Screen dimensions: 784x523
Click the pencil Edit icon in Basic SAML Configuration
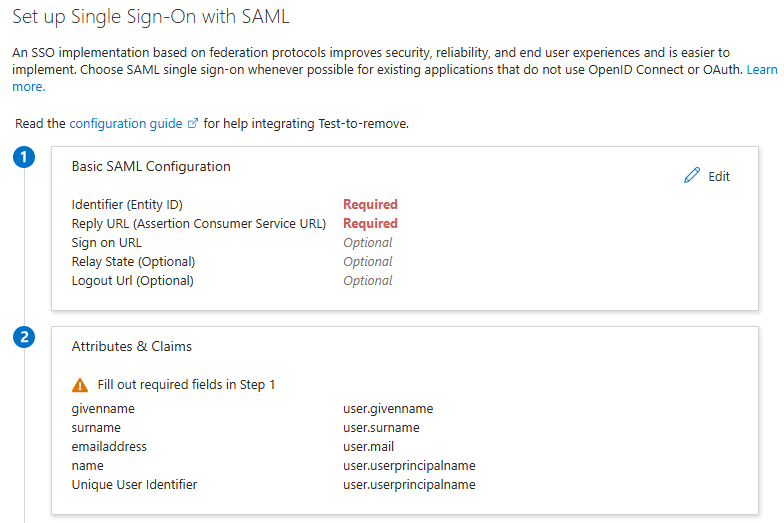(692, 176)
